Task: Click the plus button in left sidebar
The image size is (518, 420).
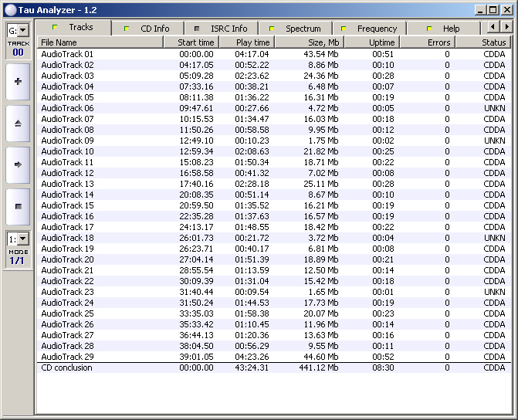Action: click(18, 81)
